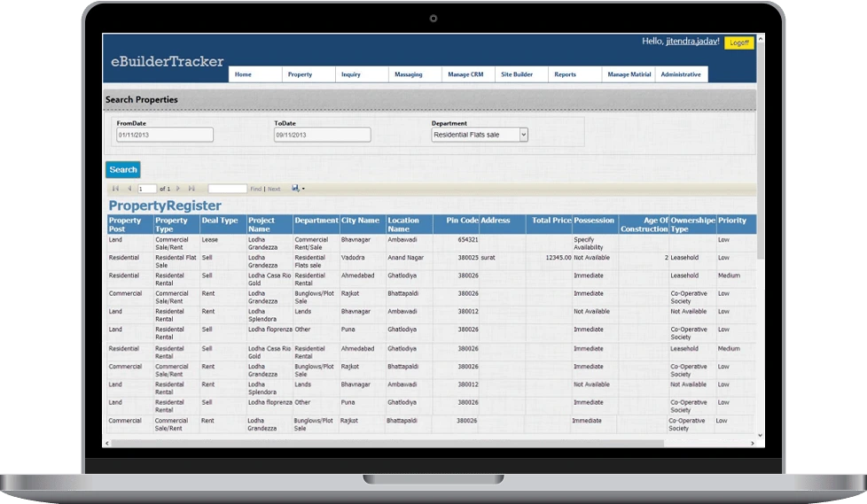Click the Find link in report toolbar
Viewport: 867px width, 504px height.
(255, 189)
